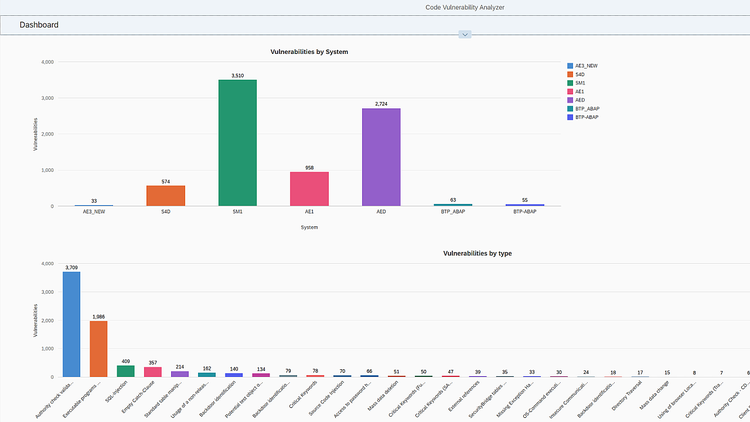The width and height of the screenshot is (750, 422).
Task: Click the 'Directory Traversal' axis label
Action: [x=627, y=396]
